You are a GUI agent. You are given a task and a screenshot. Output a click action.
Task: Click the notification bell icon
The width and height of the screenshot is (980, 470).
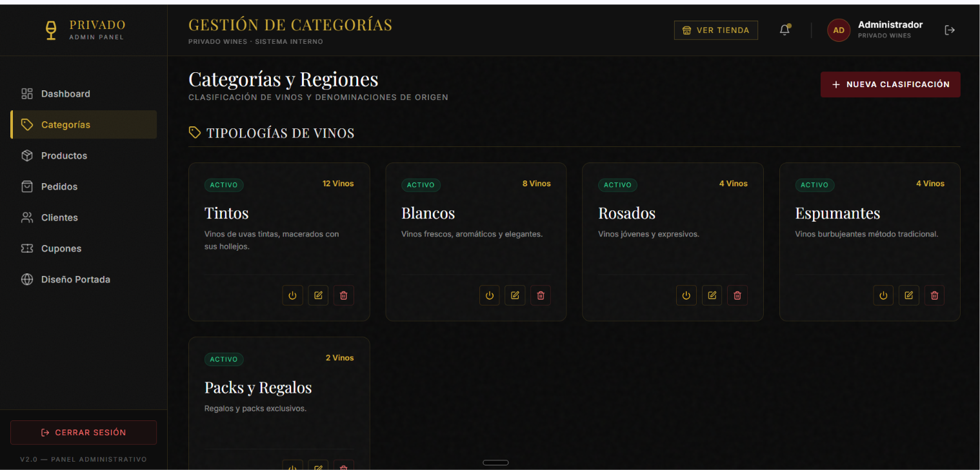(x=785, y=30)
